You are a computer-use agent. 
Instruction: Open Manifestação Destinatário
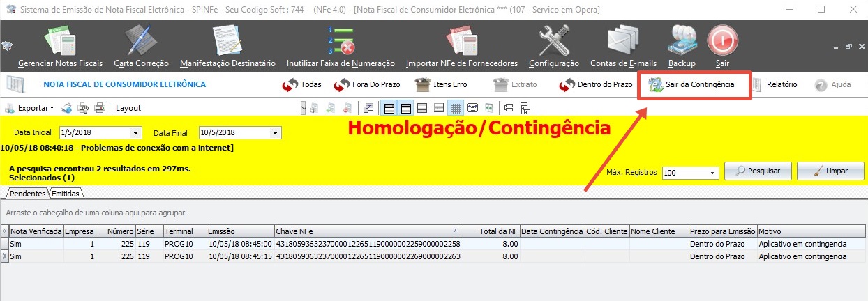point(227,47)
